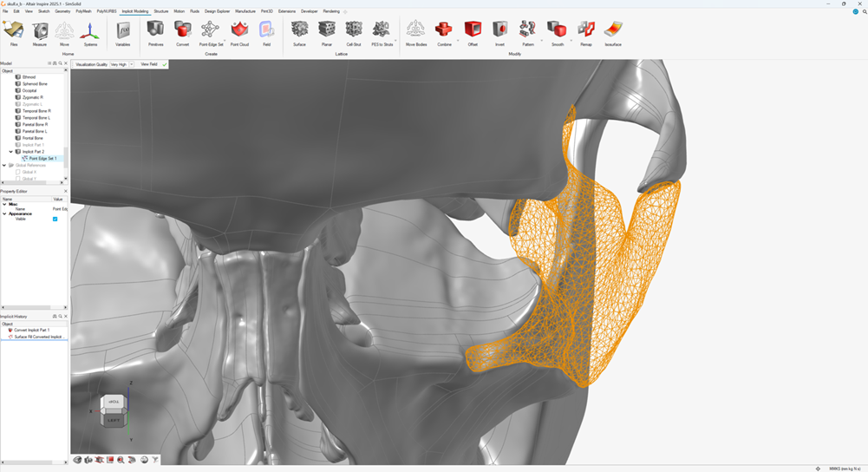Click the Remap tool icon
Screen dimensions: 868x472
tap(586, 31)
